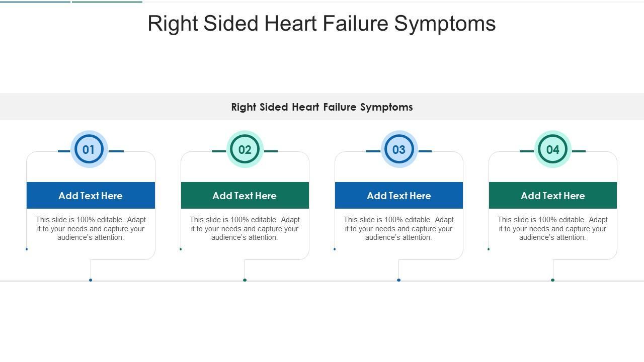Select the timeline dot below card 03
Viewport: 644px width, 362px height.
click(399, 280)
